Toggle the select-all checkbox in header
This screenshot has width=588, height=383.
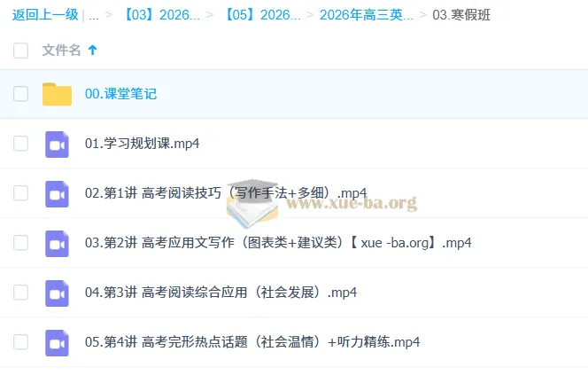[x=21, y=51]
